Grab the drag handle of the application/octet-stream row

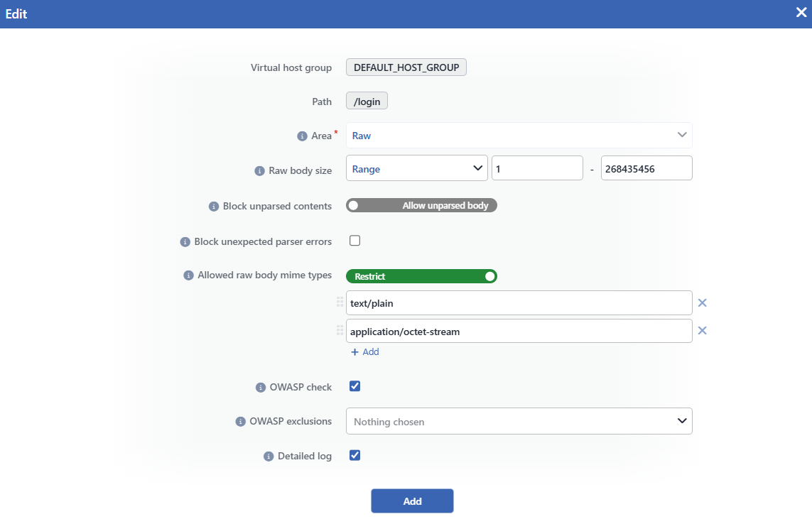pos(340,330)
